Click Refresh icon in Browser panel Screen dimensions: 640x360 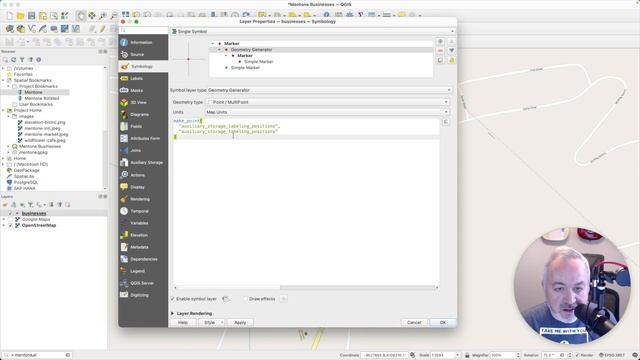pos(13,60)
